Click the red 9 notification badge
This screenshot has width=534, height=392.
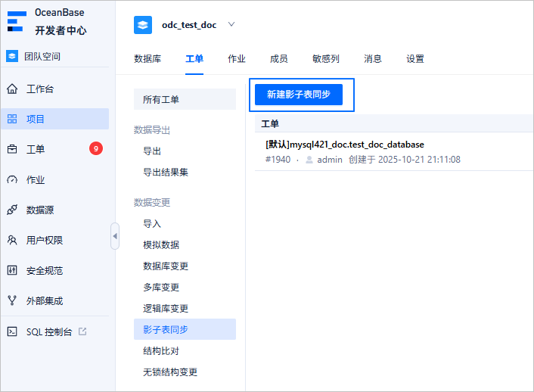coord(96,148)
